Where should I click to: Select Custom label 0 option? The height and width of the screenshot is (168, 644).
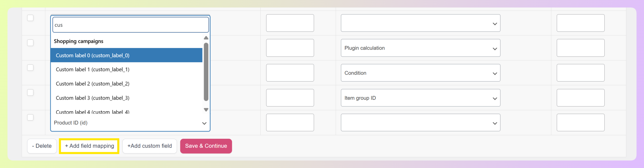click(x=126, y=55)
